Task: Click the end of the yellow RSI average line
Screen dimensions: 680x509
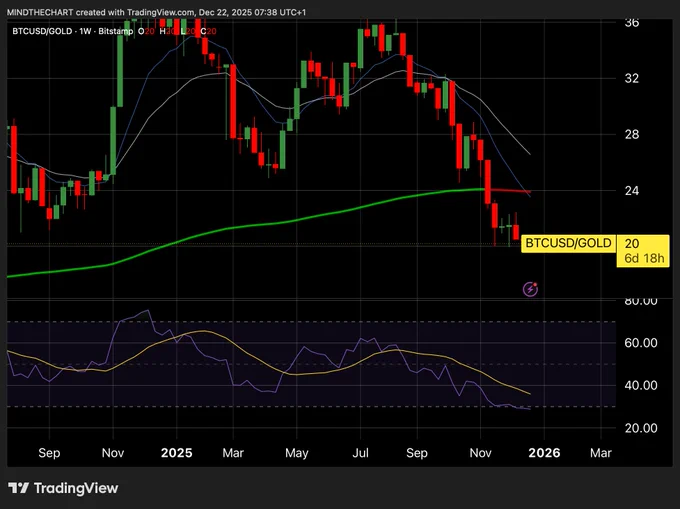Action: pos(530,394)
